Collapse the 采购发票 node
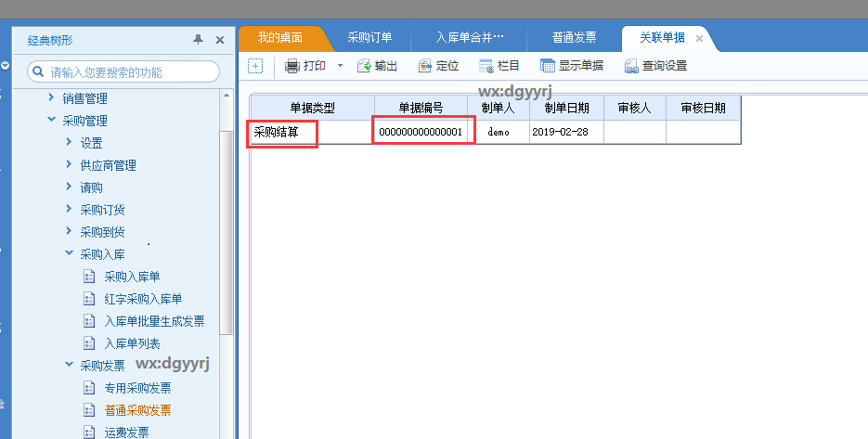Viewport: 868px width, 439px height. click(x=69, y=364)
